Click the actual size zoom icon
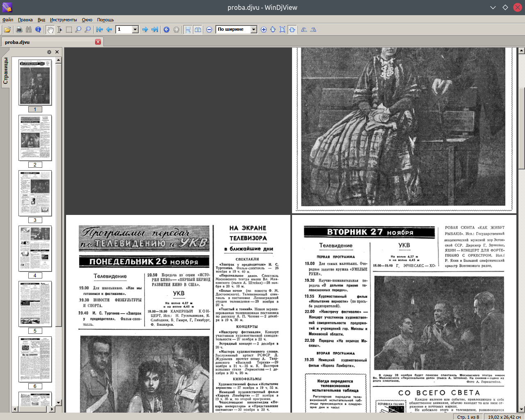The width and height of the screenshot is (525, 420). (273, 30)
